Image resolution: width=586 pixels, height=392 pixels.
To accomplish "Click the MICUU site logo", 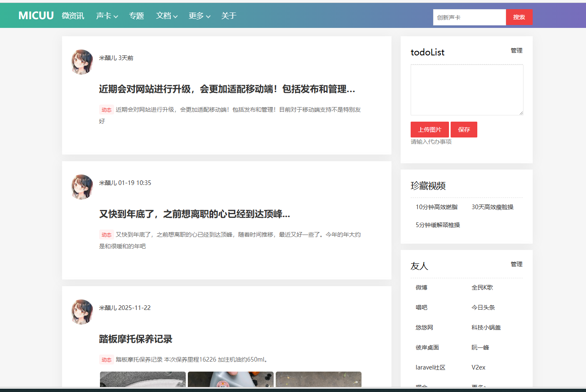I will pyautogui.click(x=36, y=15).
